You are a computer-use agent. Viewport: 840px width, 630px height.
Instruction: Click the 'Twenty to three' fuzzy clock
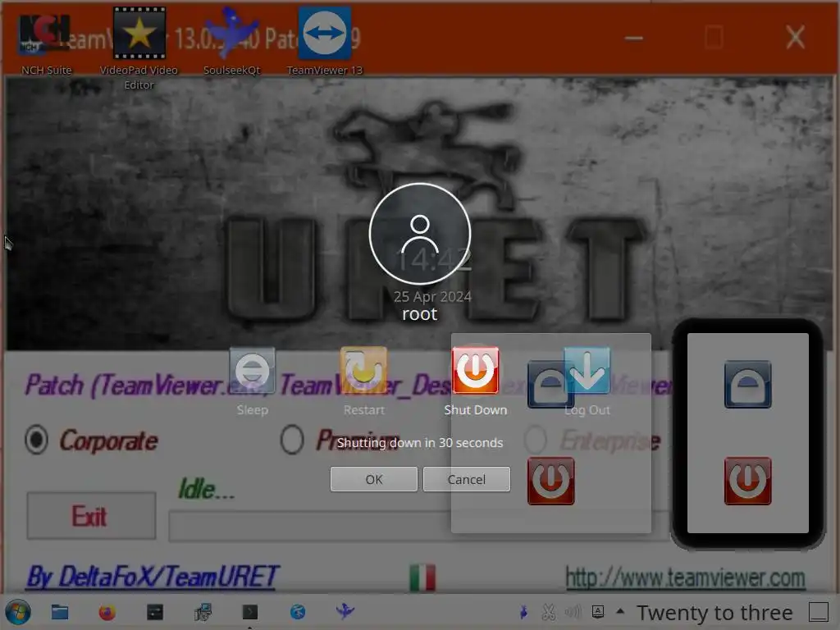(714, 612)
